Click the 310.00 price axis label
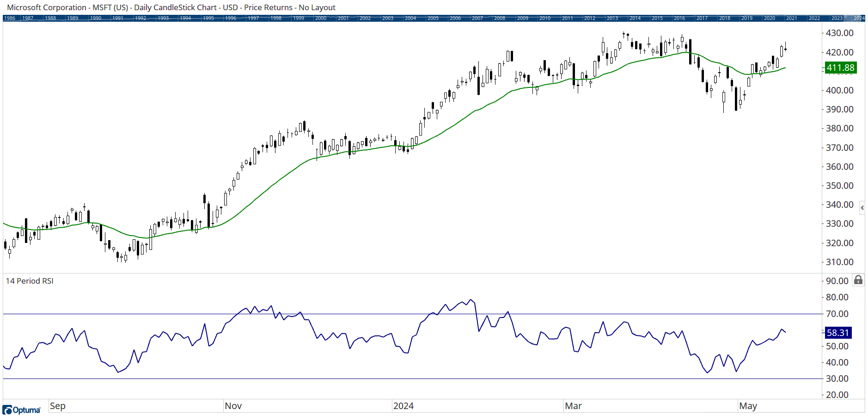This screenshot has width=868, height=416. tap(839, 262)
